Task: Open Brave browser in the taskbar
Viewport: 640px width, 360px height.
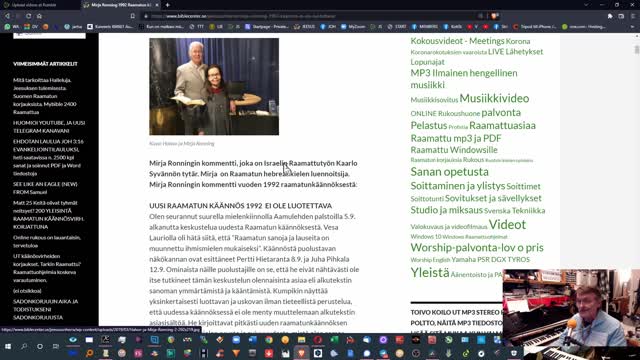Action: click(301, 353)
